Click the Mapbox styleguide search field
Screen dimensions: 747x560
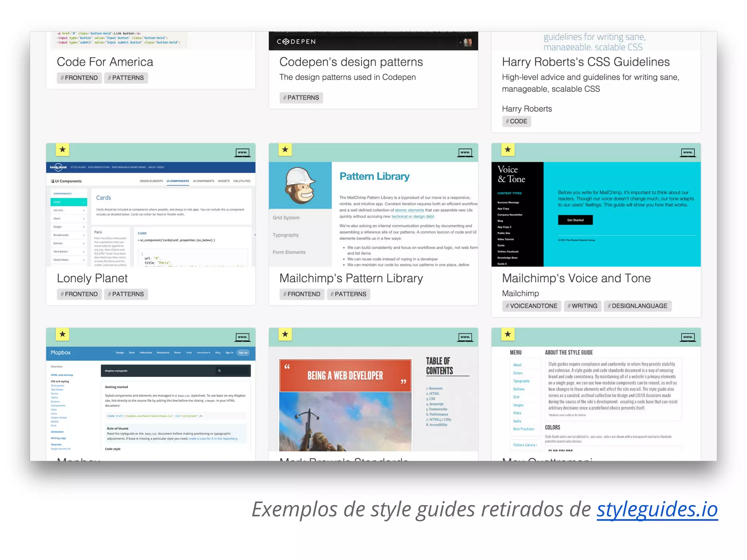(x=233, y=370)
